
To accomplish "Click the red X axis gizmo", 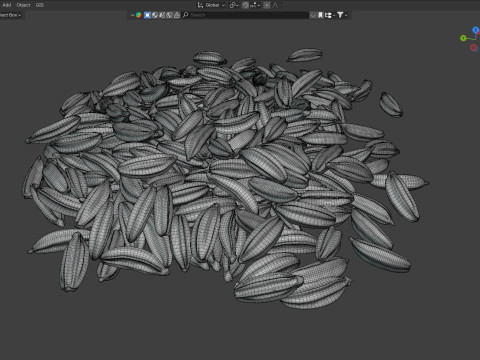I will click(473, 48).
